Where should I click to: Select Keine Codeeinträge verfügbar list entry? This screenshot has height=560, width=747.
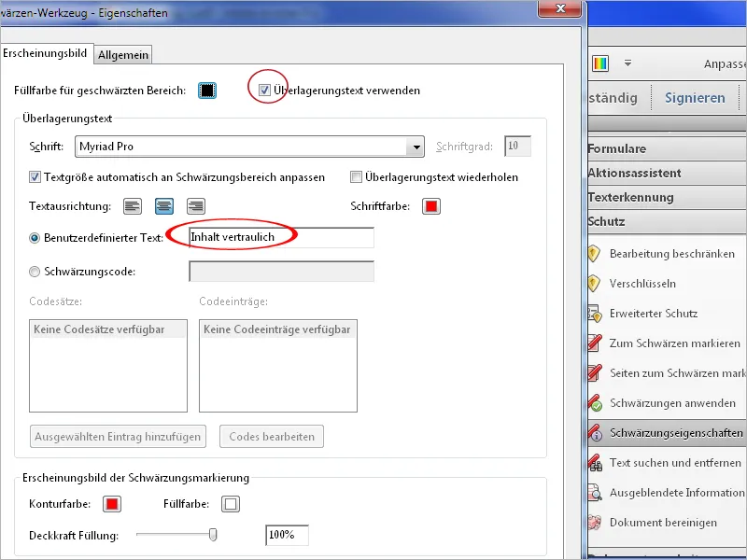(277, 329)
